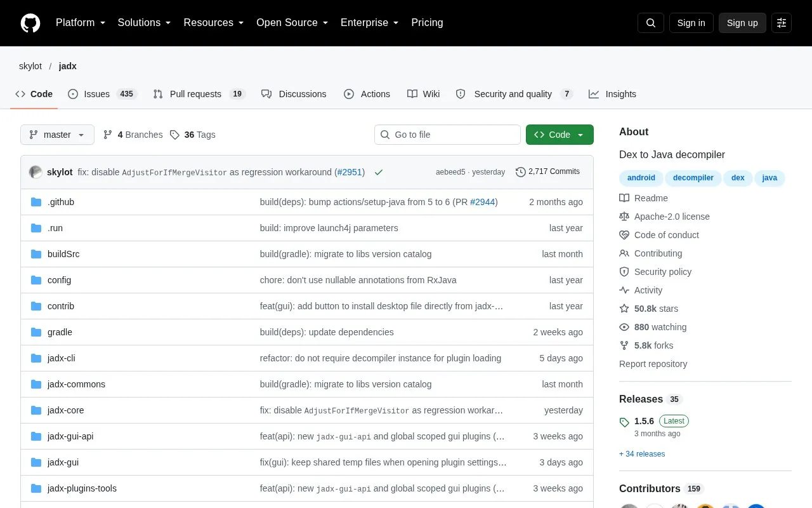
Task: Click skylot avatar in commit row
Action: click(x=36, y=172)
